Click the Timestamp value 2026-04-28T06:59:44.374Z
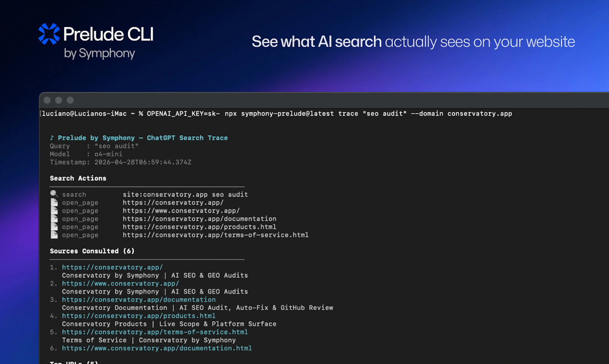The height and width of the screenshot is (364, 609). [x=143, y=162]
